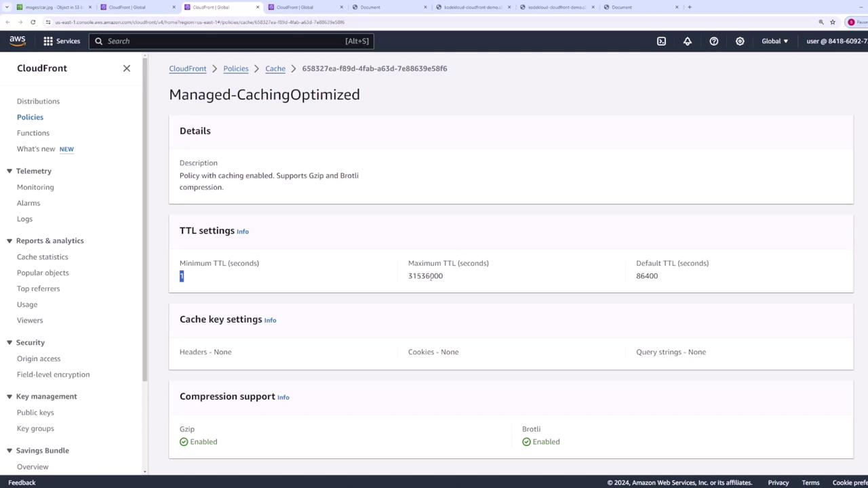This screenshot has width=868, height=488.
Task: Open the notifications bell
Action: click(x=687, y=41)
